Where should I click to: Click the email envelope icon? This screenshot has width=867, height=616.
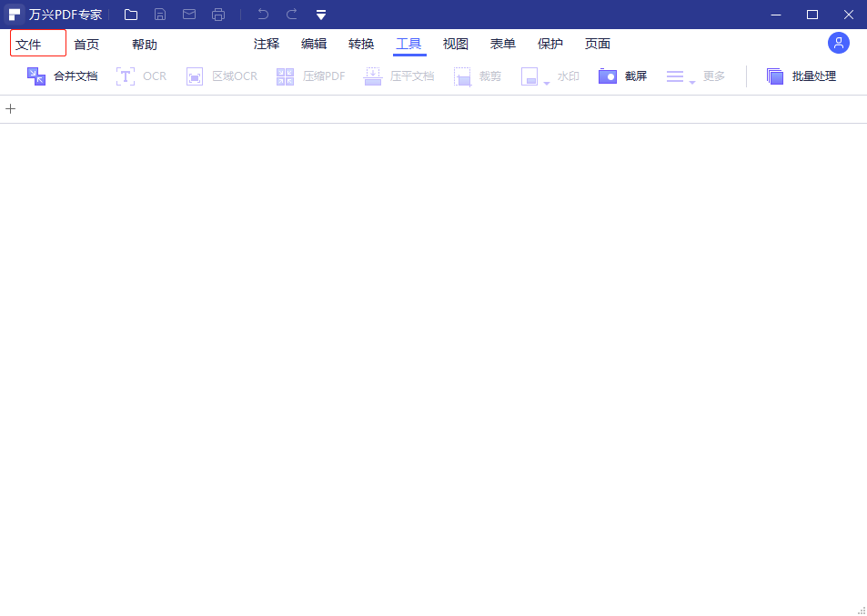point(189,15)
